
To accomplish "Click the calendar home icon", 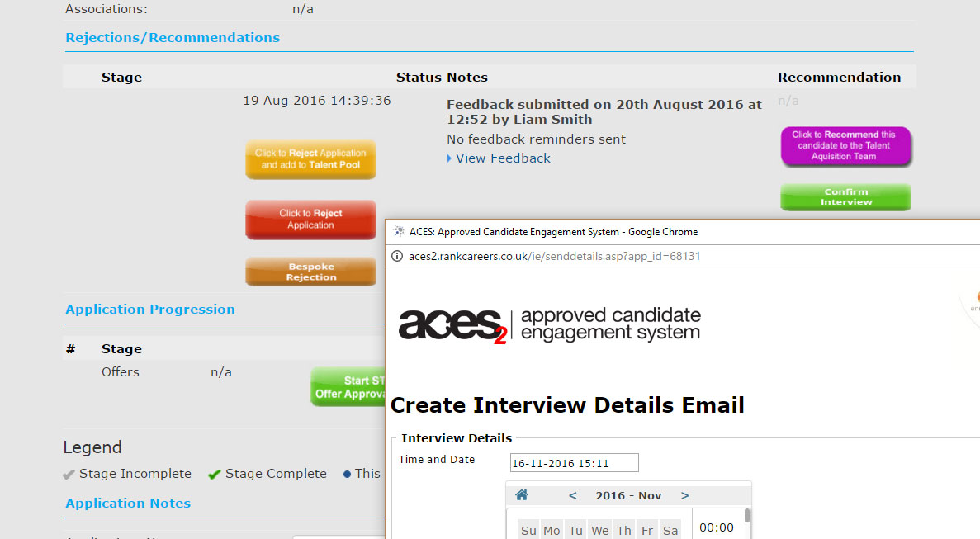I will 521,495.
